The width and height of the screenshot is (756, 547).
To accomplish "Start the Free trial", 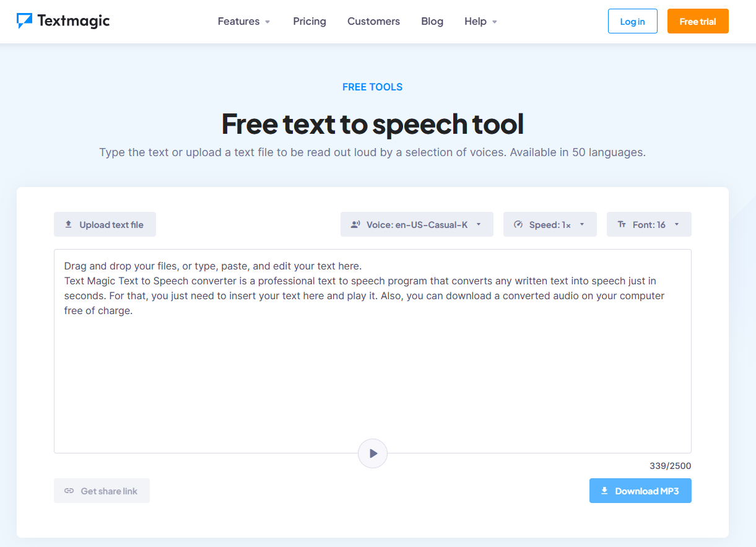I will click(x=698, y=21).
